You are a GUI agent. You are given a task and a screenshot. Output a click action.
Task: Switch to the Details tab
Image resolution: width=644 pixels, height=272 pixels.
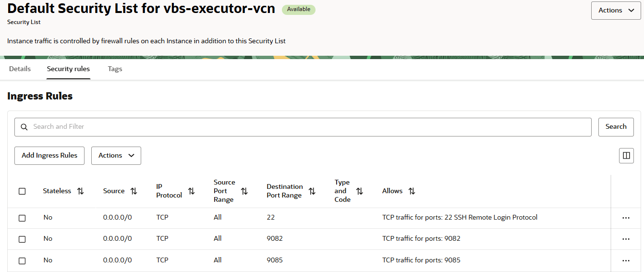pyautogui.click(x=20, y=69)
